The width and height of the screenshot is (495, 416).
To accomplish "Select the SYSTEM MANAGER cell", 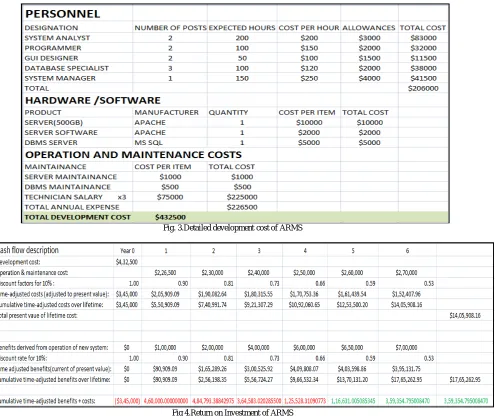I will click(x=60, y=78).
